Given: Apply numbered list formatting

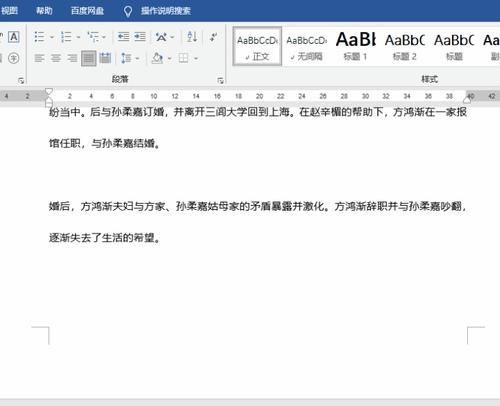Looking at the screenshot, I should click(x=66, y=37).
